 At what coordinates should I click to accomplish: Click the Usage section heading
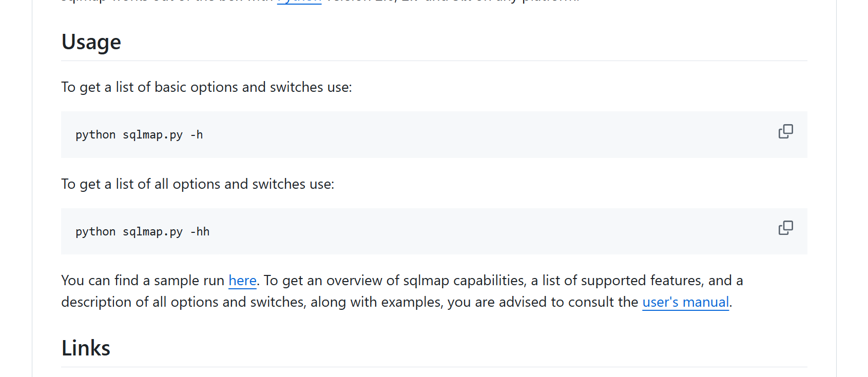click(x=91, y=43)
